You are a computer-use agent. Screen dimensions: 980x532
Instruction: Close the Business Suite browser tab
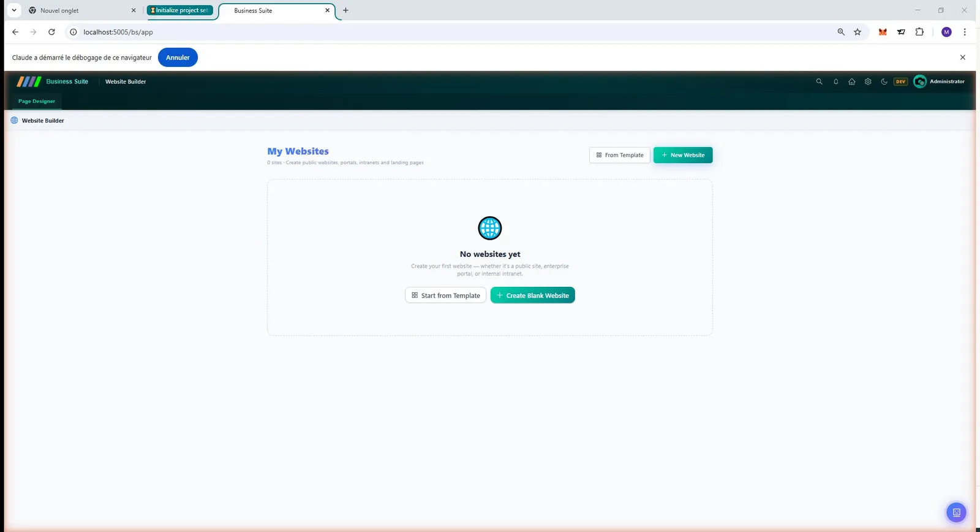pos(327,10)
